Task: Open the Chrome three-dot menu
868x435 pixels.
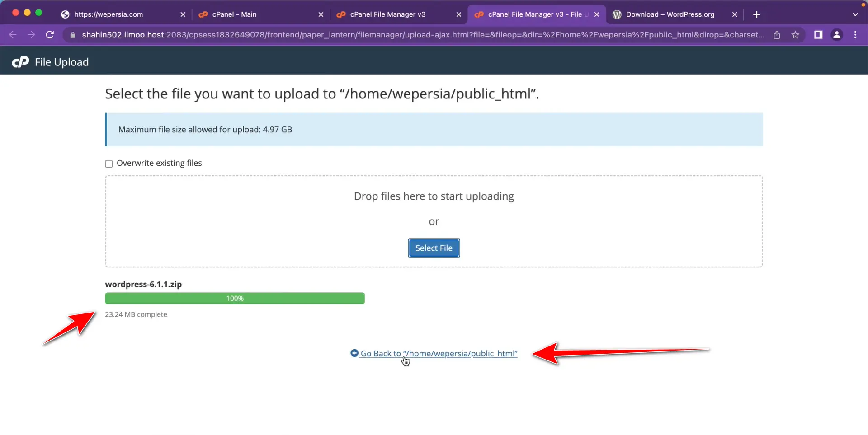Action: pyautogui.click(x=855, y=35)
